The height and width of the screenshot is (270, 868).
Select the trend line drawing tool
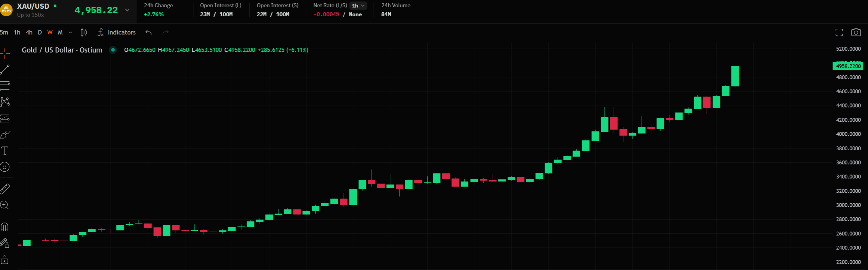5,69
